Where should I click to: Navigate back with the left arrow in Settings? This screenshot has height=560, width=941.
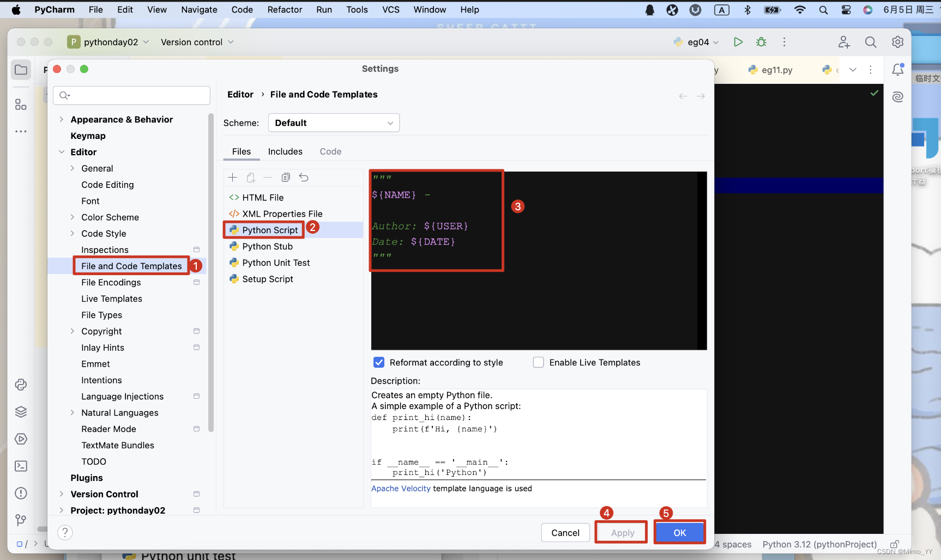(683, 96)
